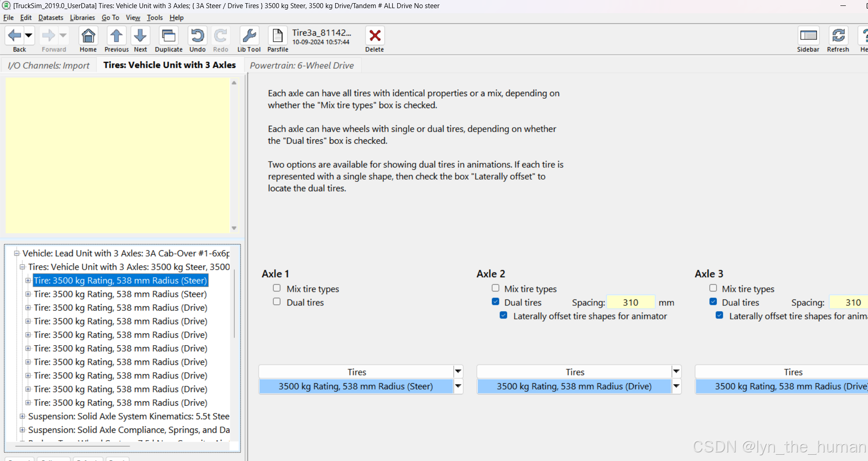Click the Forward arrow icon
Image resolution: width=868 pixels, height=461 pixels.
(48, 35)
